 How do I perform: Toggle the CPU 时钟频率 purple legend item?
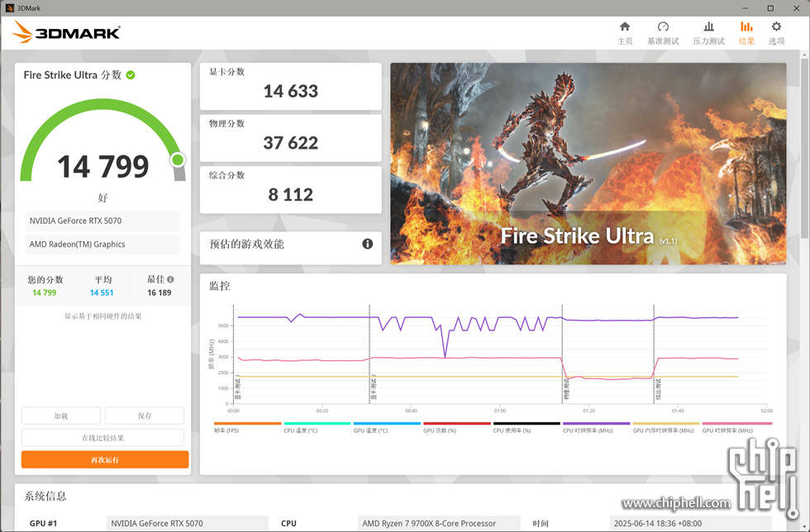click(596, 427)
